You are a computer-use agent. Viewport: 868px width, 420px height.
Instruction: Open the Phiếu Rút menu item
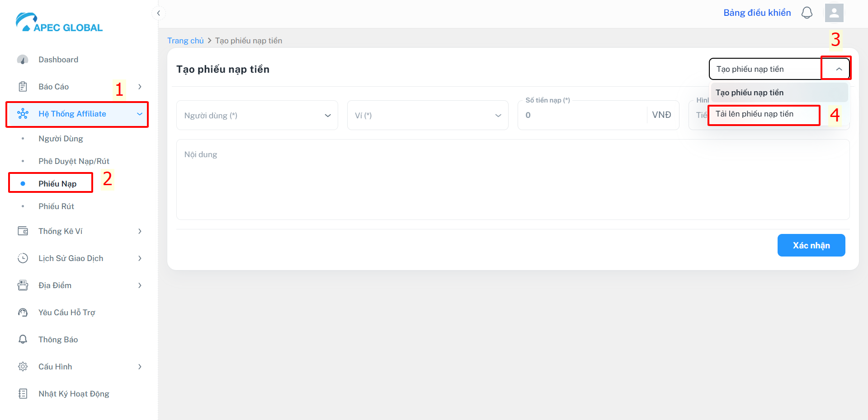[x=56, y=206]
